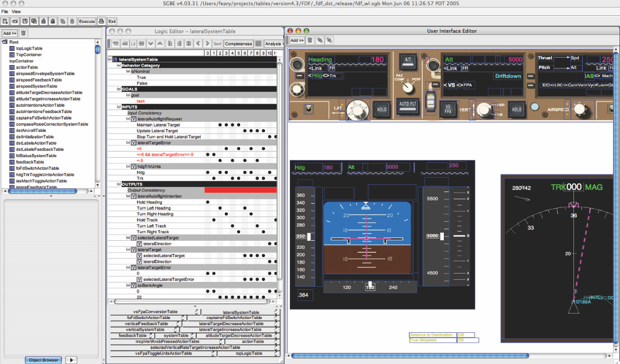Select the folder open icon on main toolbar

(x=15, y=21)
